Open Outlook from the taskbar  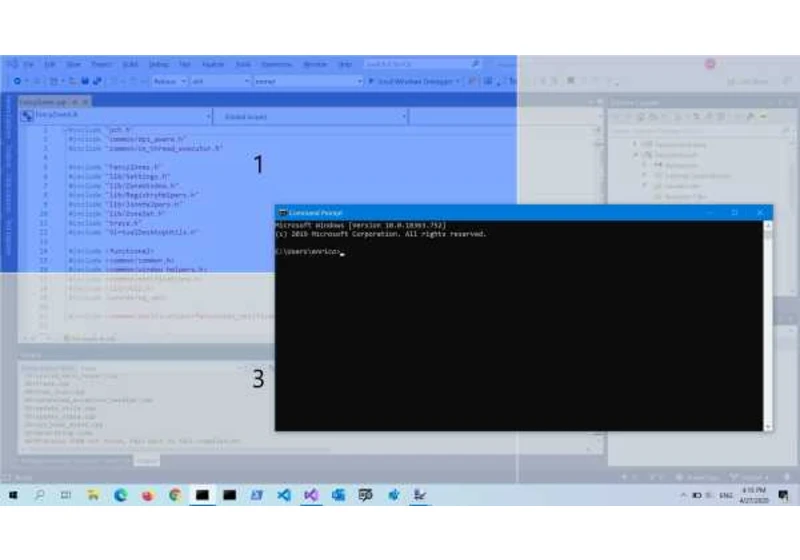338,495
